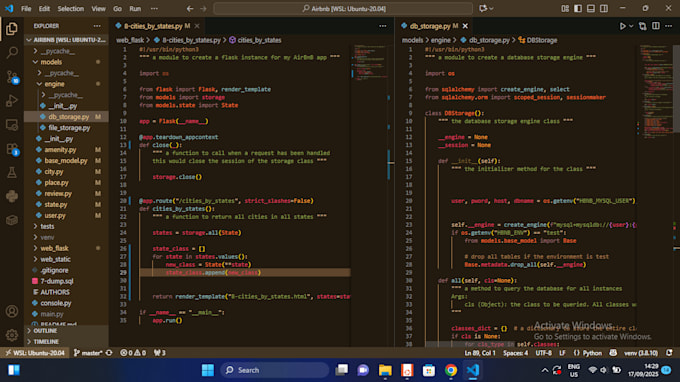Screen dimensions: 680x382
Task: Open the File menu
Action: pyautogui.click(x=26, y=9)
